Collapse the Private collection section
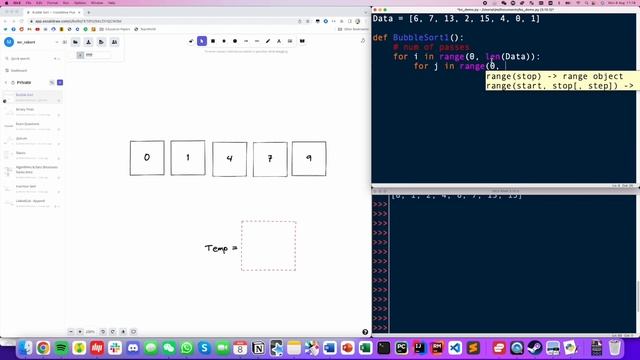The width and height of the screenshot is (640, 360). pyautogui.click(x=6, y=82)
